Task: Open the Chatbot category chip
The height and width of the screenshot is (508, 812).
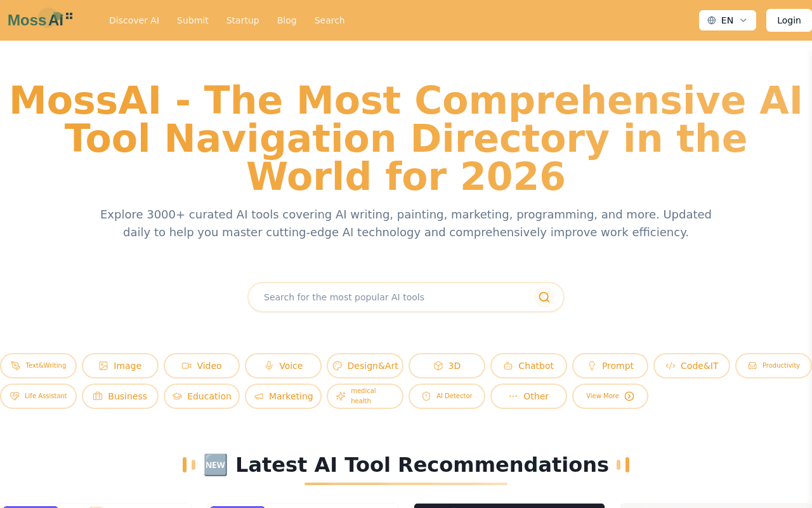Action: (528, 366)
